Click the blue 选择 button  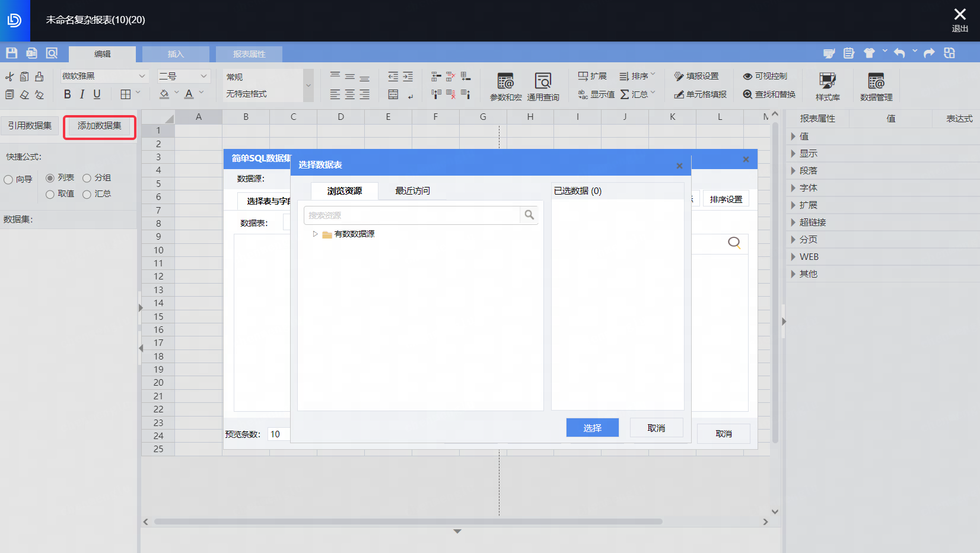(592, 428)
